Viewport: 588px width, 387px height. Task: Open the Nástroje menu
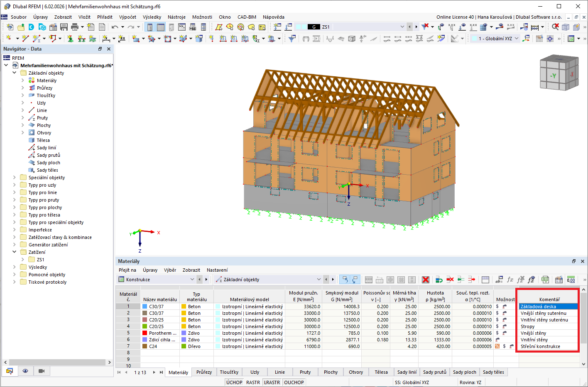coord(176,17)
